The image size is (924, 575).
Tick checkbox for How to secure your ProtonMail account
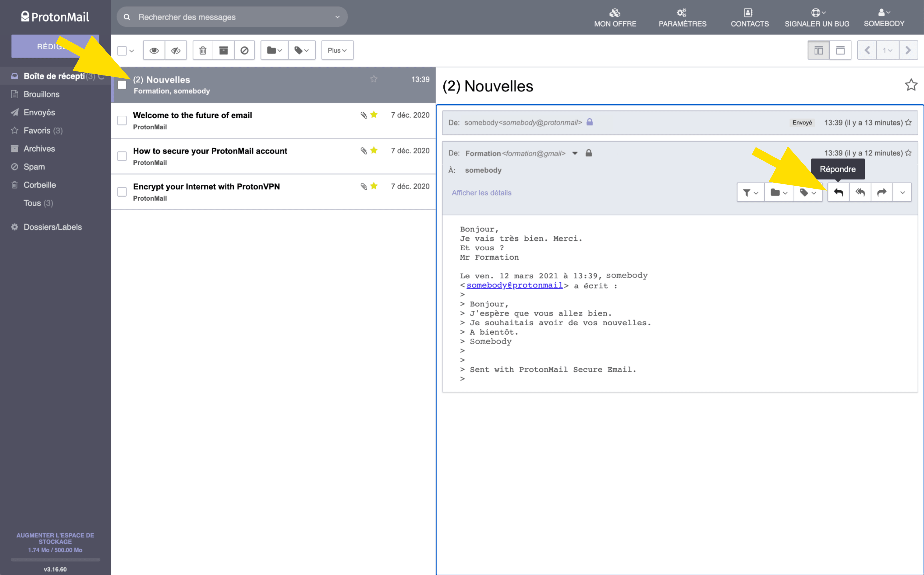point(122,156)
